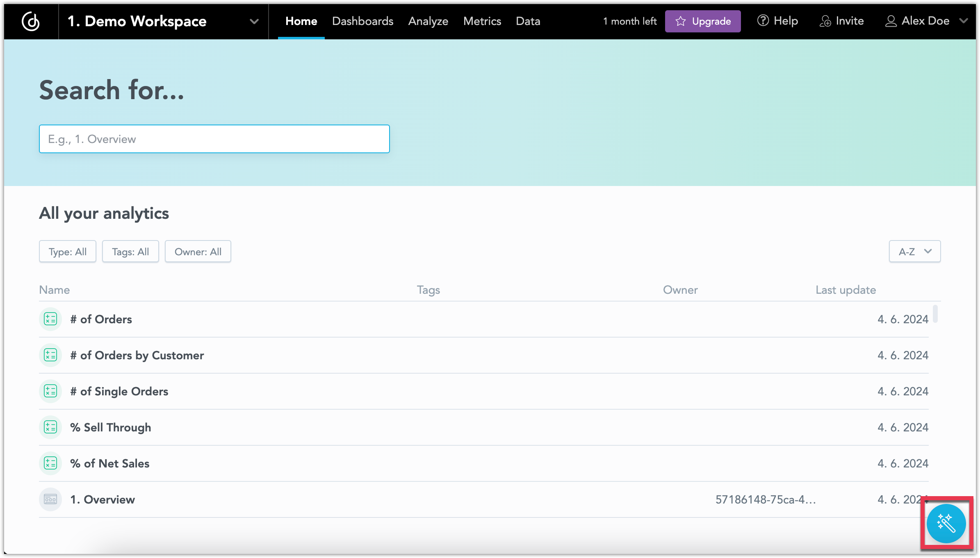Switch to the Home tab
Viewport: 980px width, 558px height.
(301, 21)
